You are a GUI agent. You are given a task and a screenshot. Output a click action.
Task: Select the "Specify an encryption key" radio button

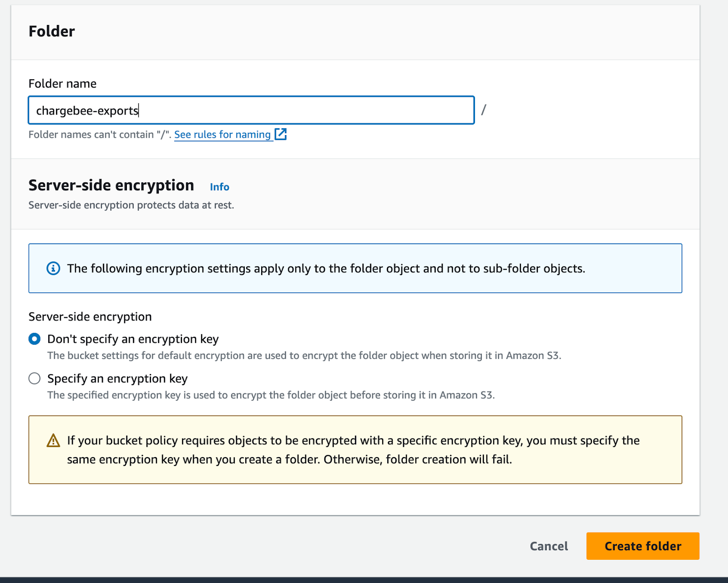pyautogui.click(x=35, y=379)
